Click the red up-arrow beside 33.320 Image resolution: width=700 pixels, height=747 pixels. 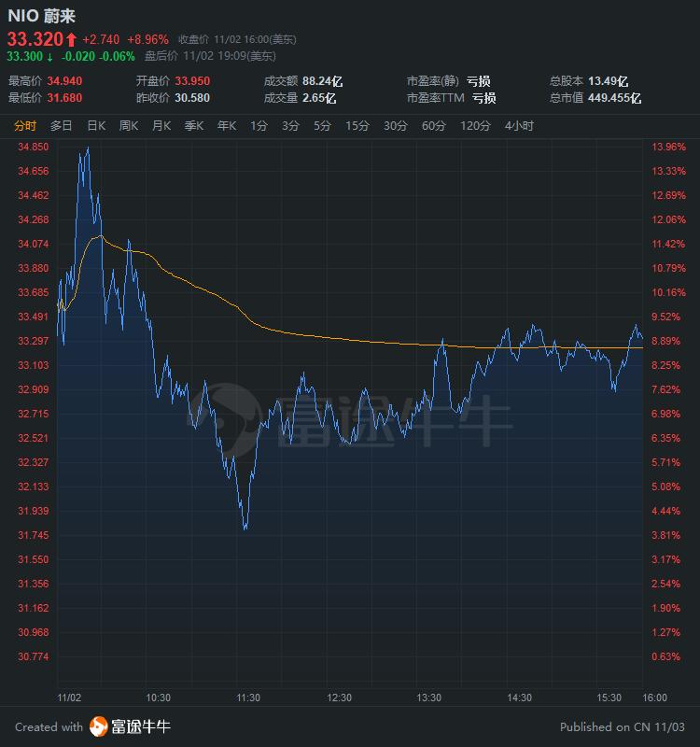click(x=71, y=39)
